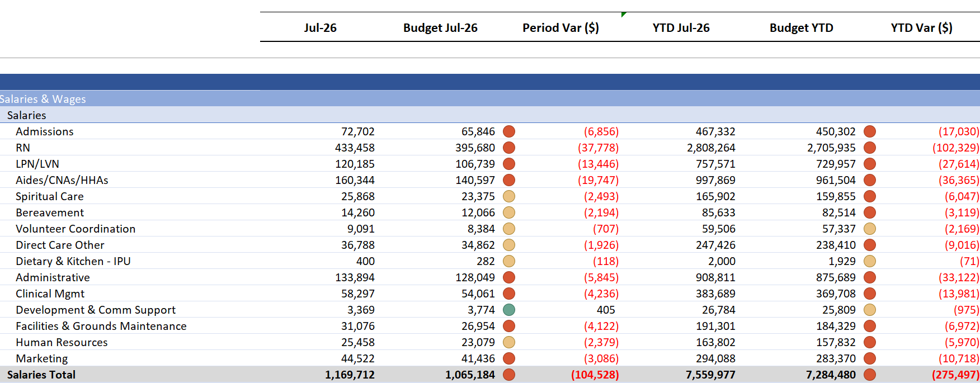Click yellow YTD indicator for Development & Comm Support
The image size is (980, 383).
(870, 310)
